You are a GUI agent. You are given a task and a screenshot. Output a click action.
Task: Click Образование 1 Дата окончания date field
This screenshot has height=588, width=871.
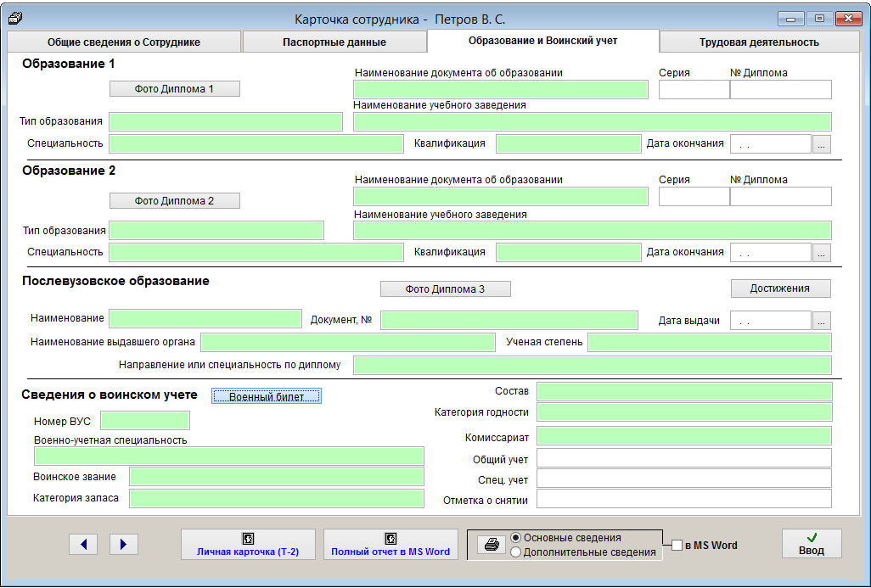click(x=771, y=144)
